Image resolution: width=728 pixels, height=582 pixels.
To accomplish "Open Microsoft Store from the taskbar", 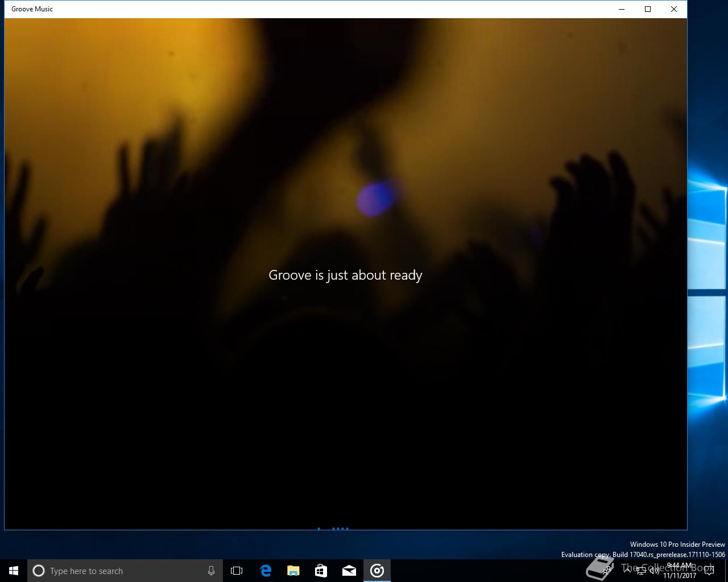I will point(321,571).
